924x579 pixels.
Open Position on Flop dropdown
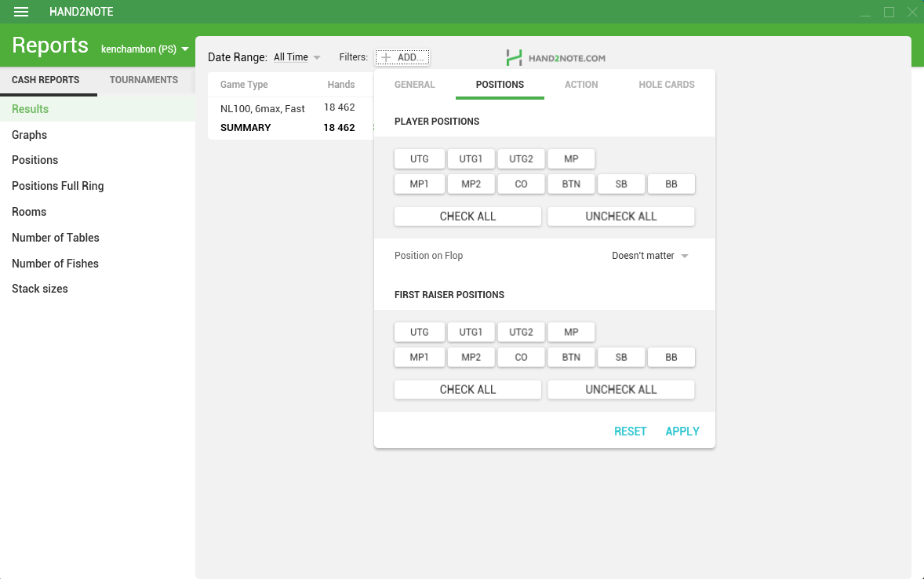tap(649, 256)
